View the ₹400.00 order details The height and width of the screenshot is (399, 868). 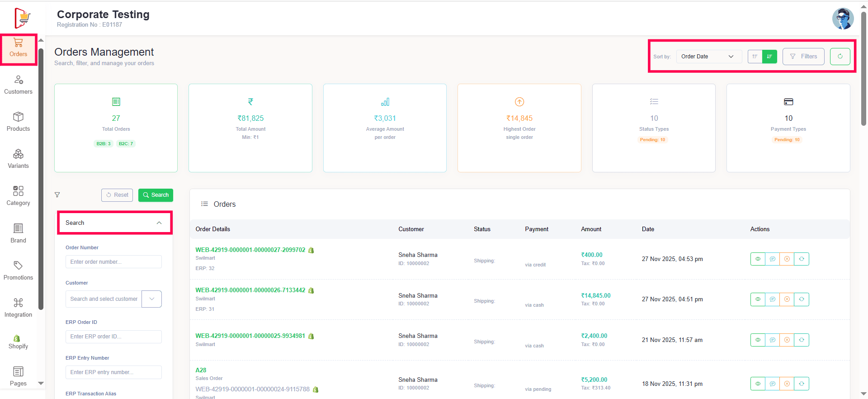point(758,259)
